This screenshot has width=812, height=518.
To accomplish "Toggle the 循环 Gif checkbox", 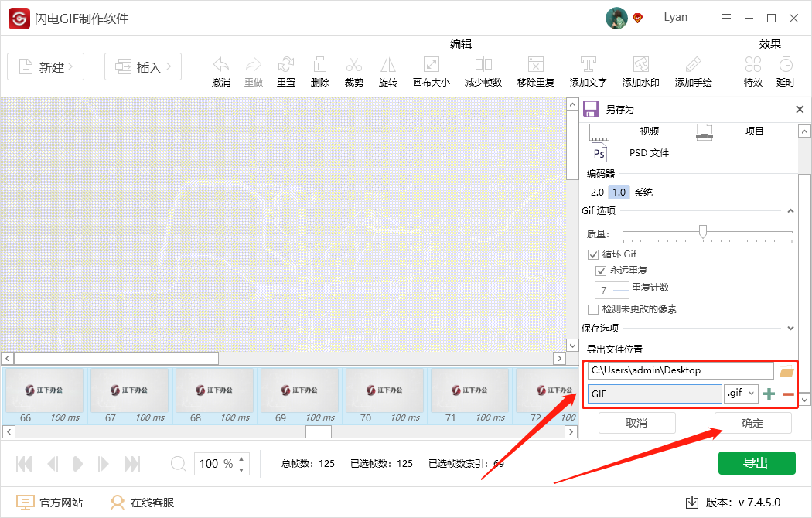I will [x=593, y=254].
